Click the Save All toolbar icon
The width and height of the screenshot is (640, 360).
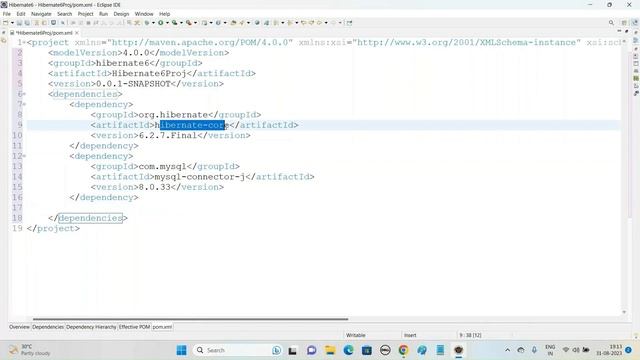[27, 23]
